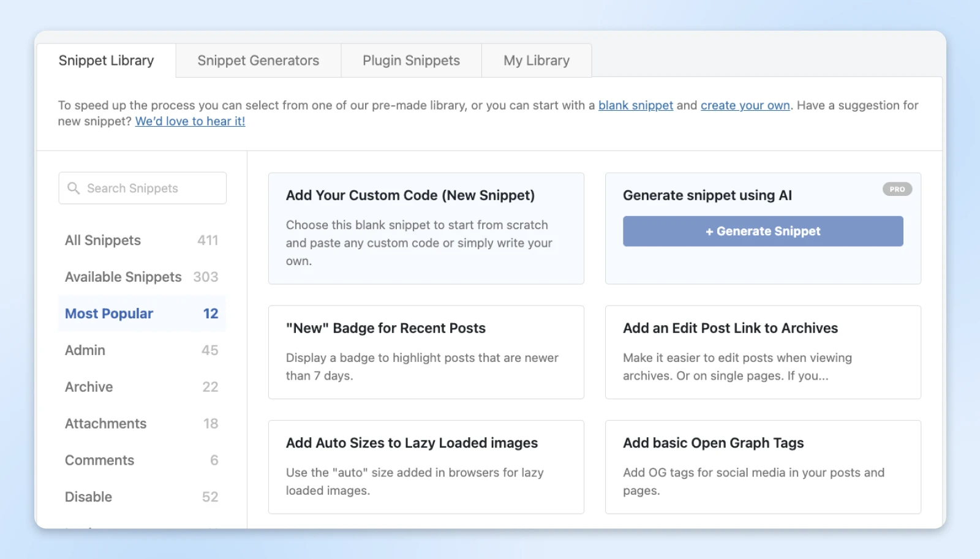The height and width of the screenshot is (559, 980).
Task: Follow the create your own link
Action: [745, 105]
